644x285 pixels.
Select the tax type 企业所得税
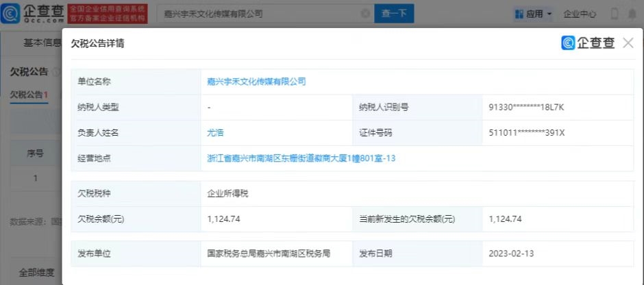pos(227,194)
